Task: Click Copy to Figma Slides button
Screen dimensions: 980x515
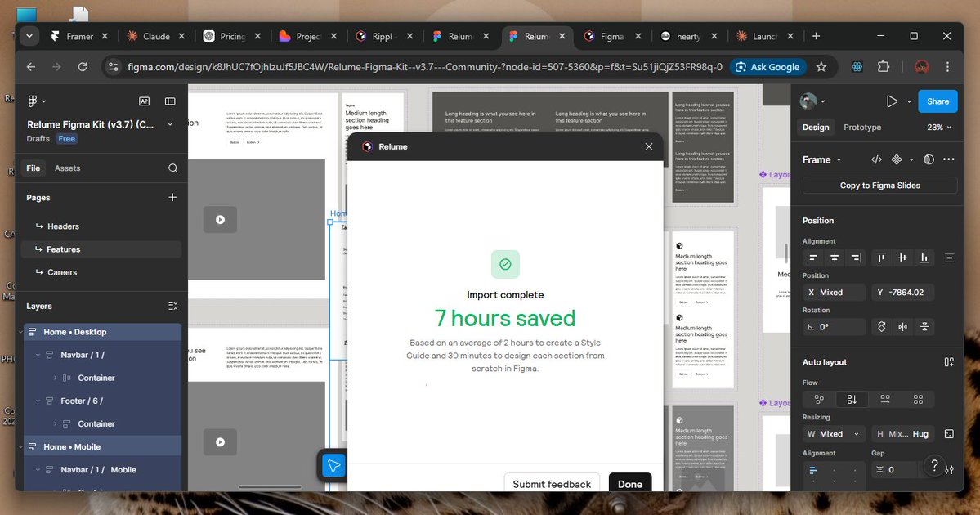Action: point(879,186)
